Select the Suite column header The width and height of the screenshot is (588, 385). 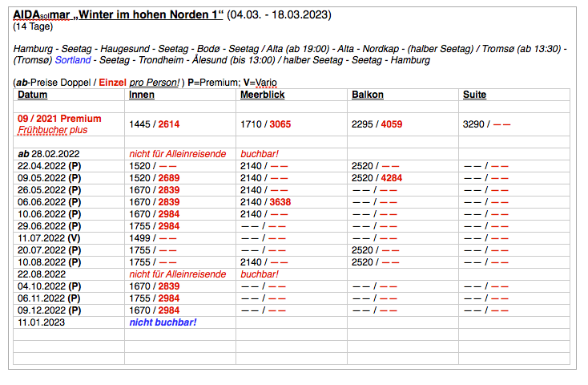474,95
